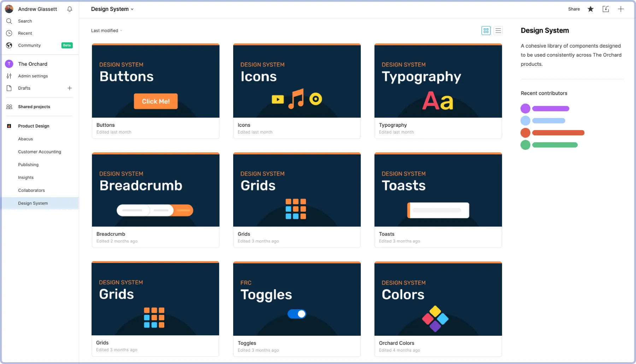This screenshot has width=636, height=364.
Task: Open Shared projects
Action: pos(34,107)
